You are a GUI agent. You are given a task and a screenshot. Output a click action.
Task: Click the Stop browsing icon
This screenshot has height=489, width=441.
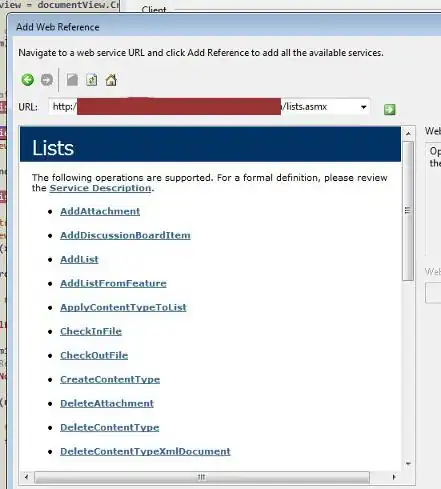[72, 80]
